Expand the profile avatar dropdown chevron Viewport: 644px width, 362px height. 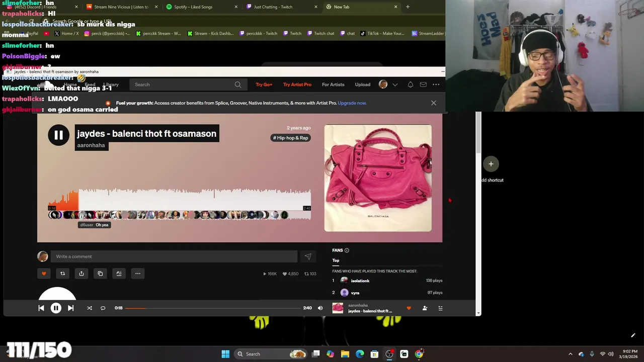(x=395, y=84)
